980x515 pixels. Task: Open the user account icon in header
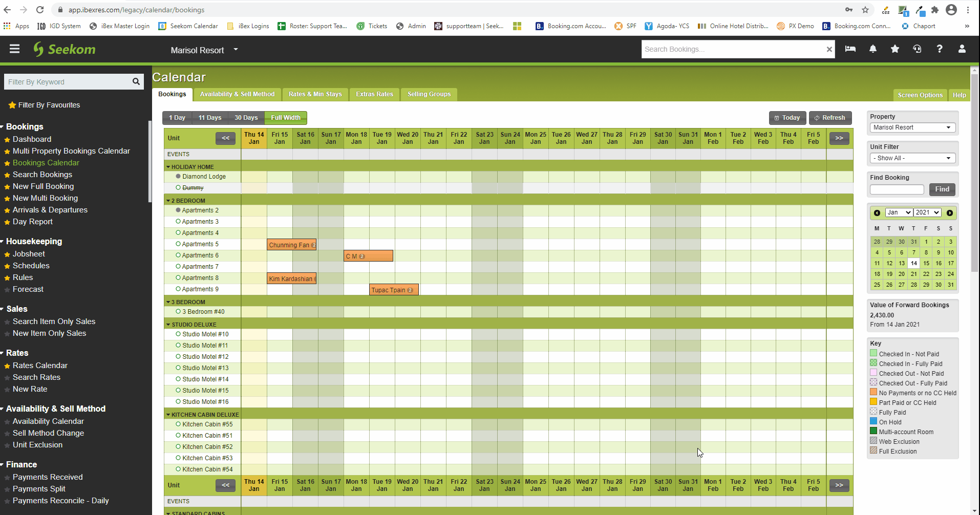[x=962, y=49]
